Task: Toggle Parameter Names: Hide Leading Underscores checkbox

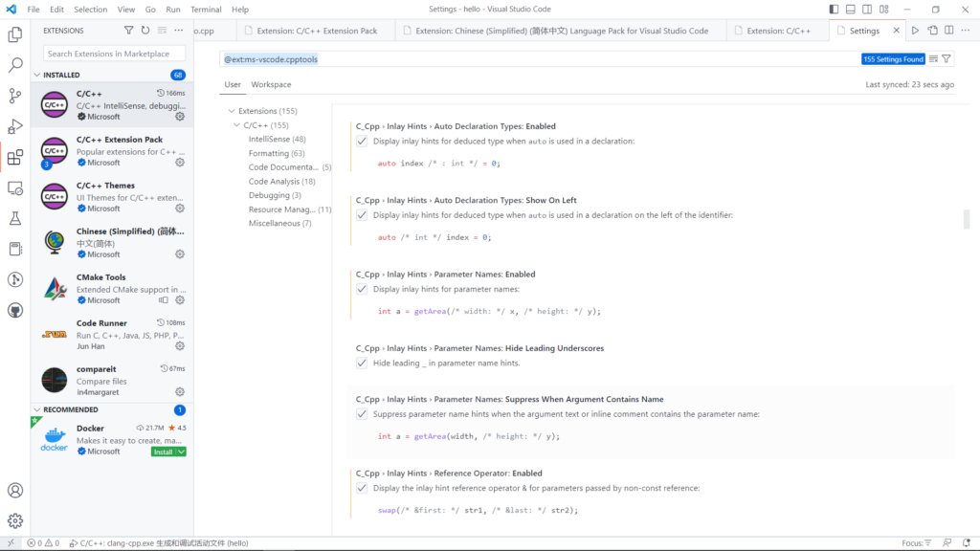Action: point(362,364)
